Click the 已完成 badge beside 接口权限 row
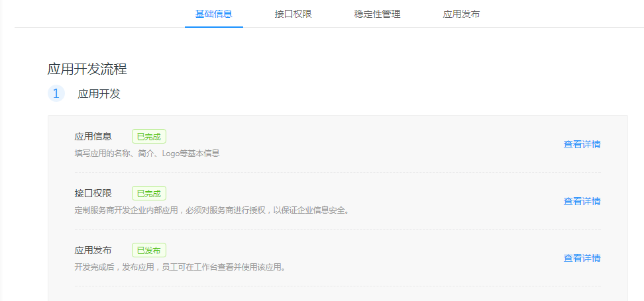 (x=148, y=194)
